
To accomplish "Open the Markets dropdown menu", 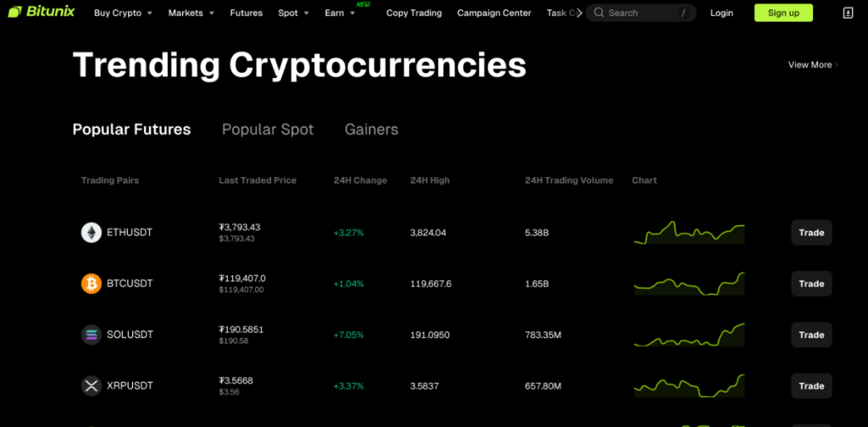I will coord(191,13).
